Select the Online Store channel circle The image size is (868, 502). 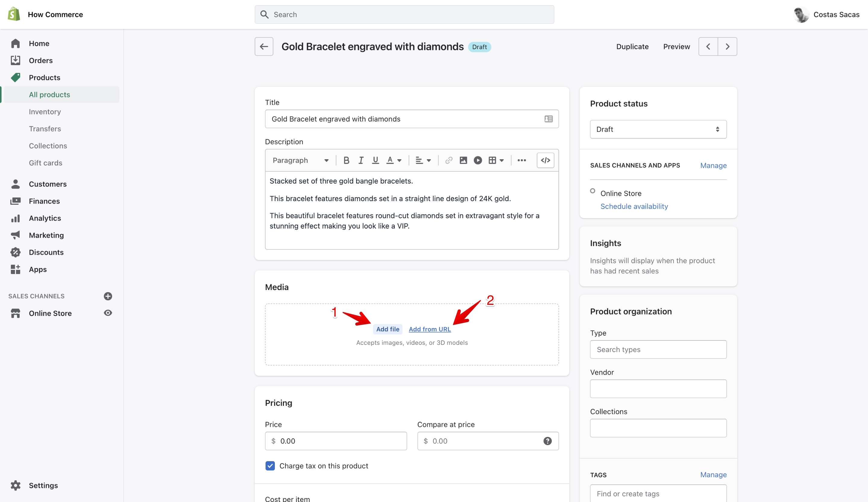[x=593, y=191]
